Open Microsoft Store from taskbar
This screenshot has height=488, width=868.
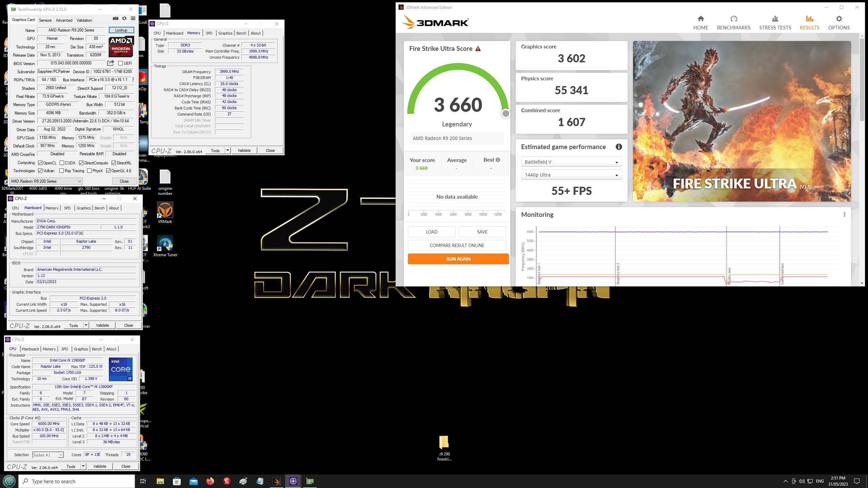point(177,481)
